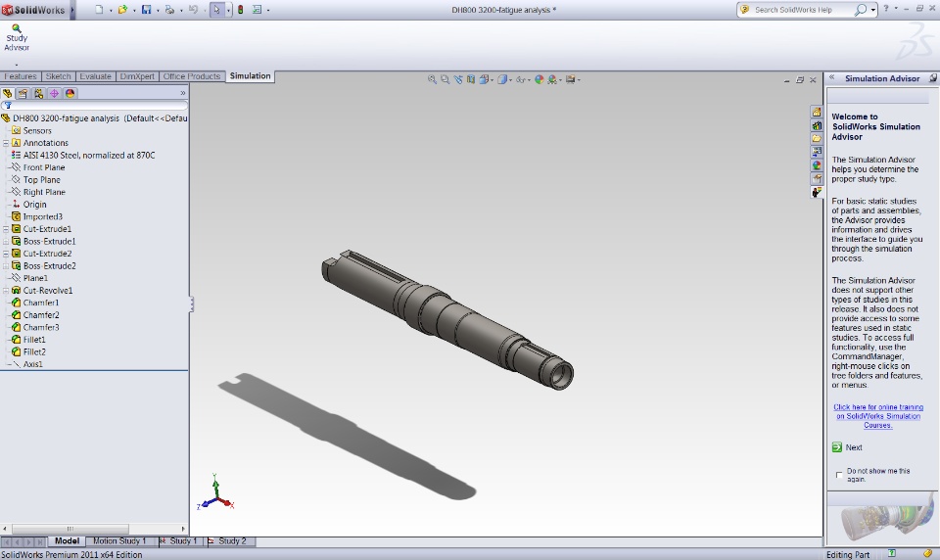This screenshot has width=940, height=560.
Task: Click the Previous View icon
Action: coord(458,79)
